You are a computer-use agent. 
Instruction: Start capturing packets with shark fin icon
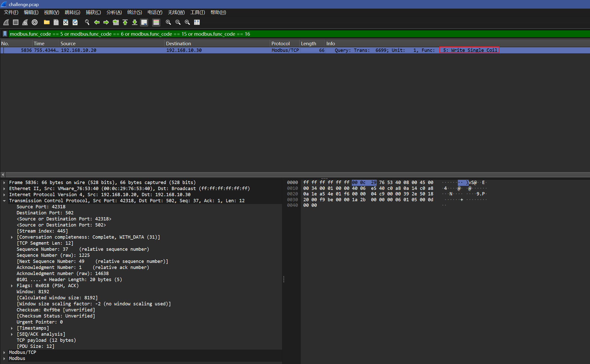6,22
